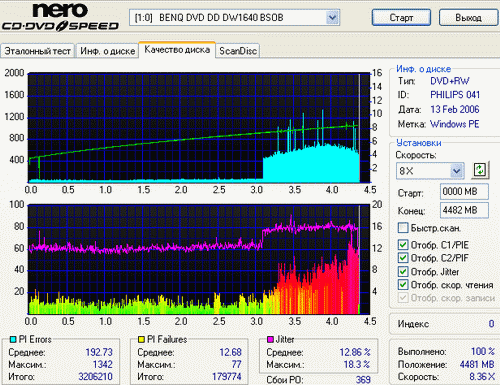Click the Старт 0000 MB input field
The image size is (500, 385).
click(464, 192)
